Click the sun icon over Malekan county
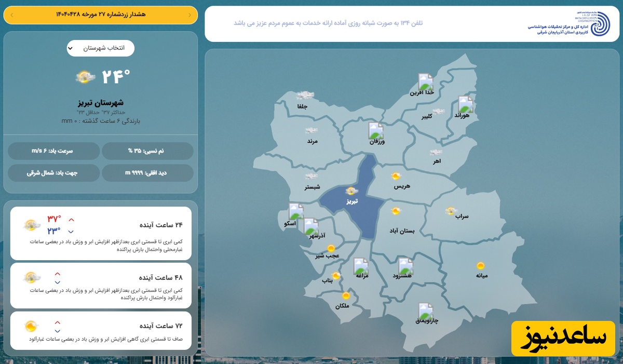Screen dimensions: 623x364 coord(346,295)
